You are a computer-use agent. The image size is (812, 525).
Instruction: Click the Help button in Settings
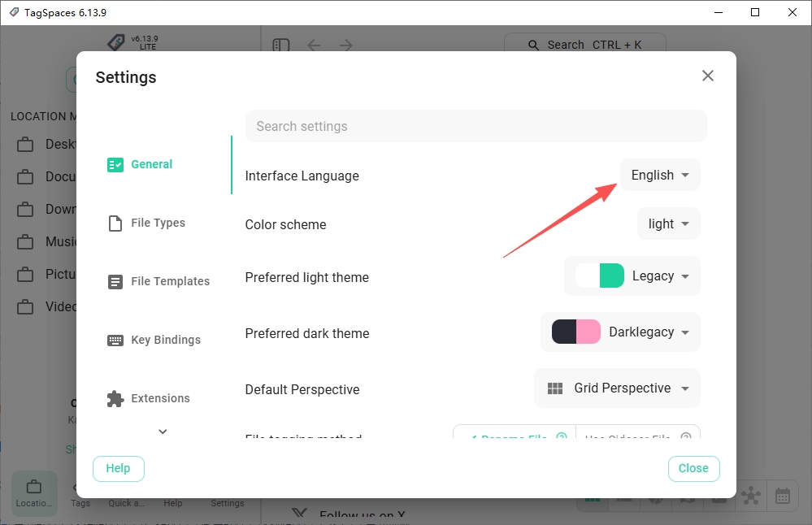118,469
